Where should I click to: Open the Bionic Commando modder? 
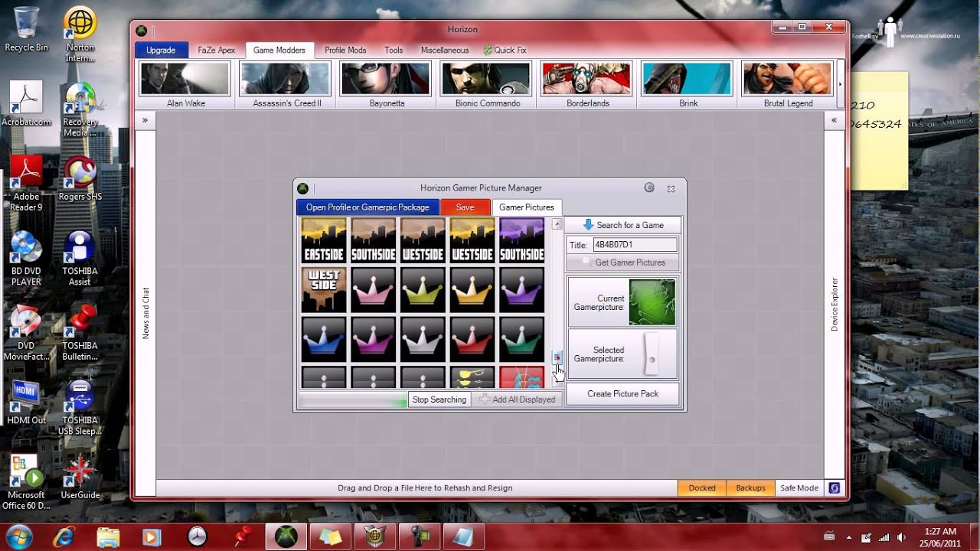487,84
